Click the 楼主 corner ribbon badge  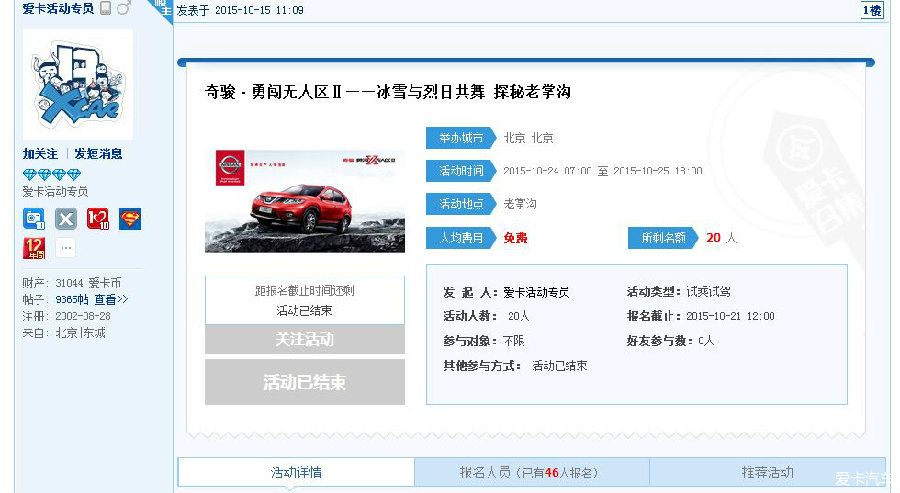click(162, 8)
